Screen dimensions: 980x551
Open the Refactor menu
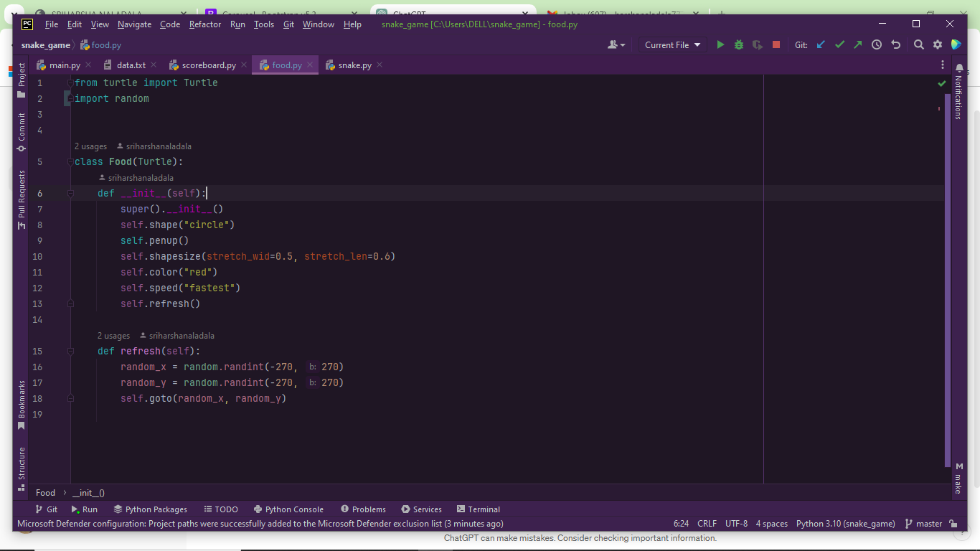(205, 24)
